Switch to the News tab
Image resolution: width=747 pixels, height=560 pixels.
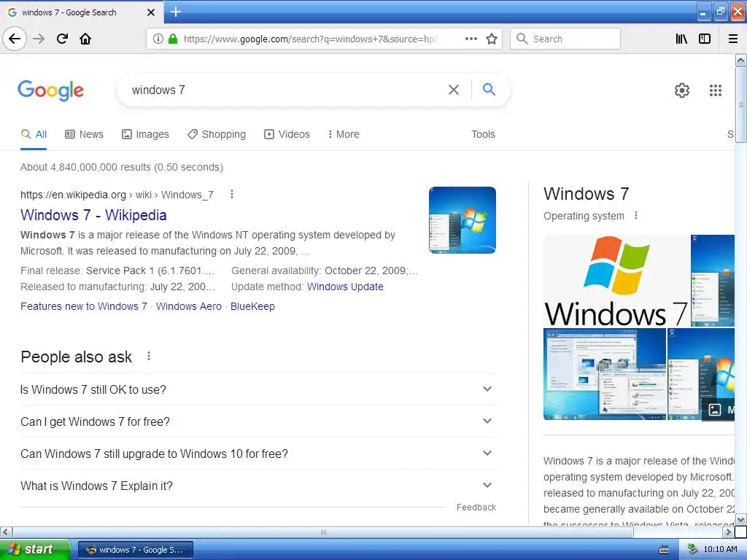[85, 134]
